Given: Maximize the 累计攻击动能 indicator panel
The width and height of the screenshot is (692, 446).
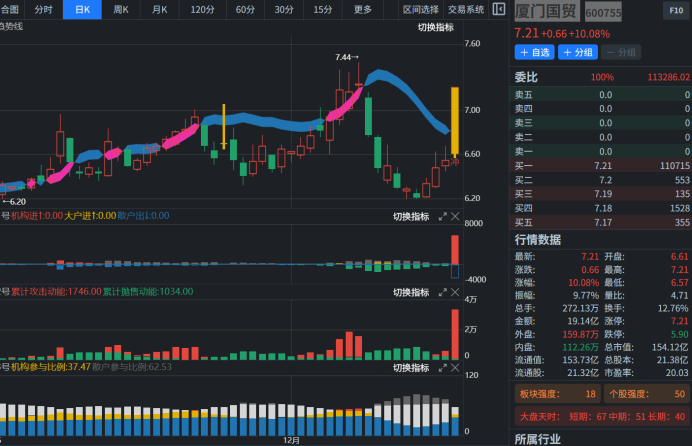Looking at the screenshot, I should (x=443, y=292).
